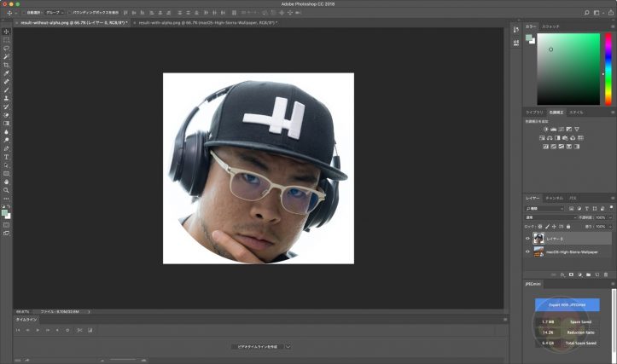
Task: Expand the layer opacity (不透明度) dropdown
Action: pos(610,217)
